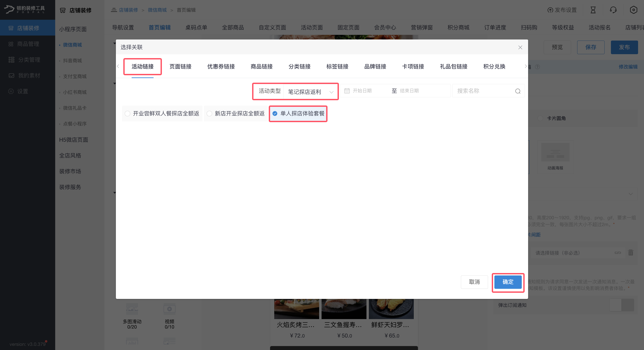The width and height of the screenshot is (644, 350).
Task: Click the 商品管理 grid icon
Action: click(11, 44)
